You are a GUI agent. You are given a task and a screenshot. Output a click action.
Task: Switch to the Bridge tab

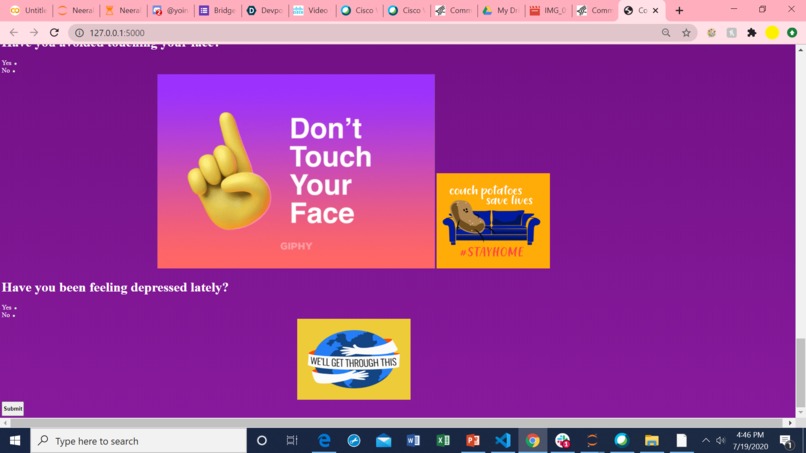(218, 10)
